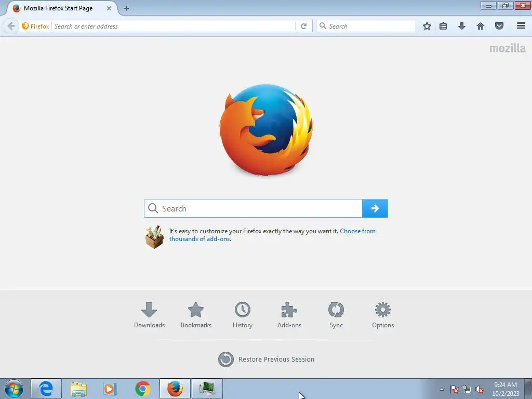Open the Choose from thousands of add-ons link
This screenshot has width=532, height=399.
pyautogui.click(x=272, y=235)
